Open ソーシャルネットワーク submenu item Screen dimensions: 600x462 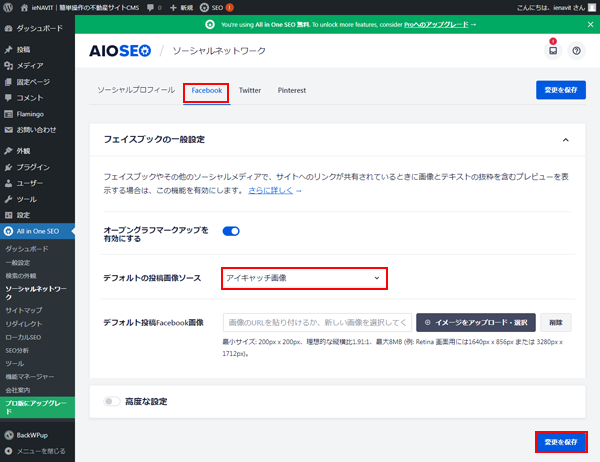pyautogui.click(x=36, y=293)
